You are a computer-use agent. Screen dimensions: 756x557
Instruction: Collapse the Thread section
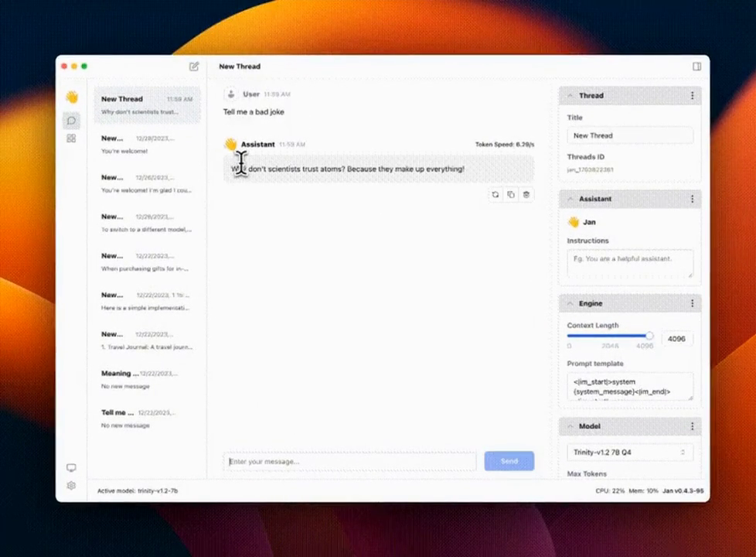point(570,96)
